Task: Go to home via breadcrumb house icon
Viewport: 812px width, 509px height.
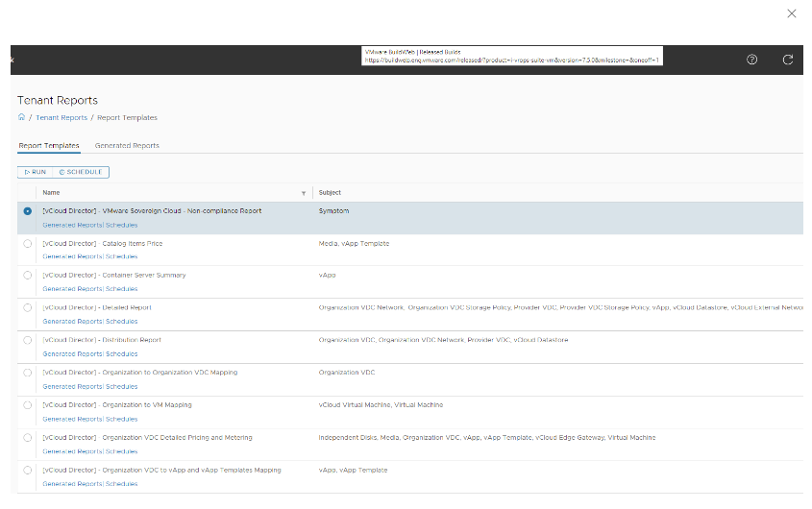Action: point(21,117)
